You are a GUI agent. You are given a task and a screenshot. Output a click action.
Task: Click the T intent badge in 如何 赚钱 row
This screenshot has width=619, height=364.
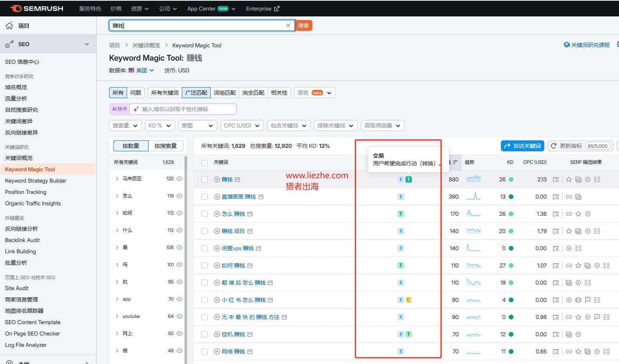pos(401,265)
